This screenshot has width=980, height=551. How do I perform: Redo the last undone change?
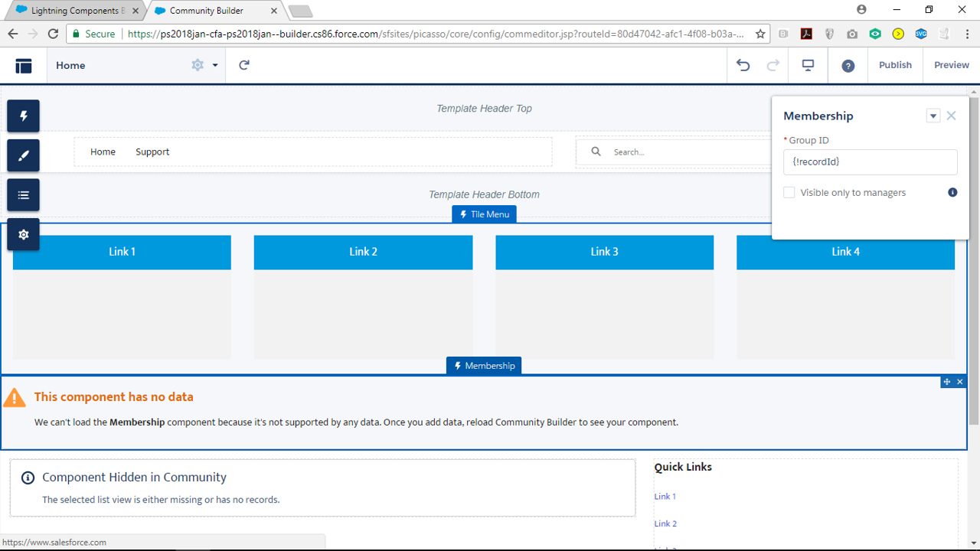point(773,65)
